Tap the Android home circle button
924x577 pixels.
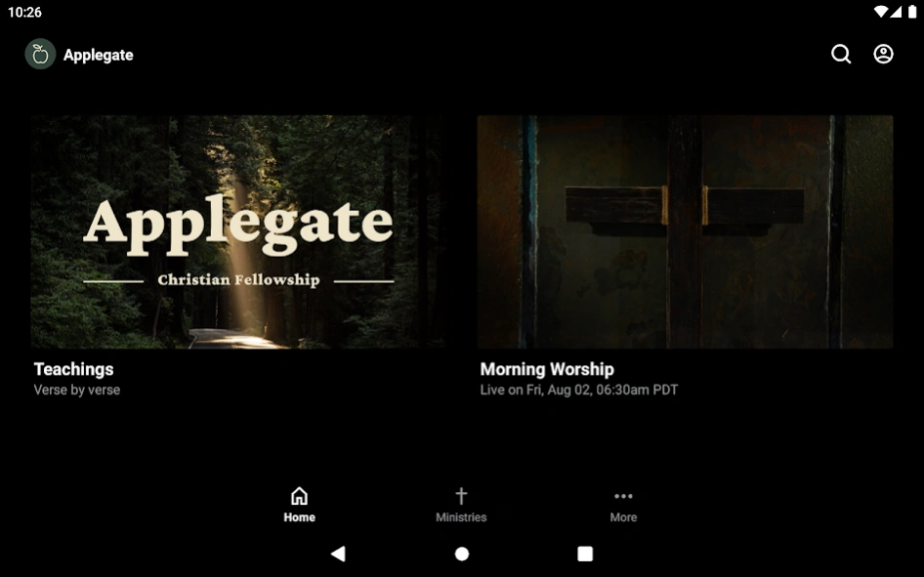462,554
